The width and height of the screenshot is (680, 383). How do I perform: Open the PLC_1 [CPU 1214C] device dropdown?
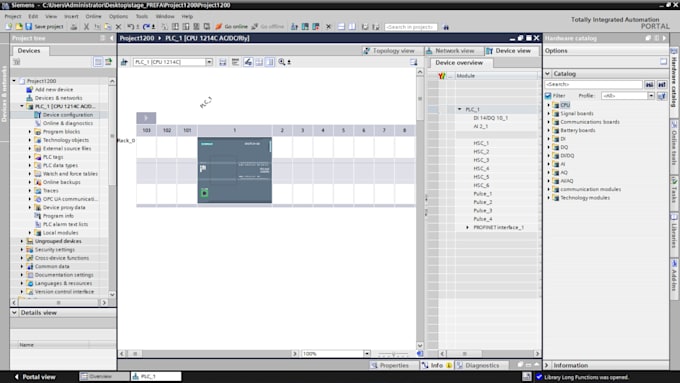[209, 62]
